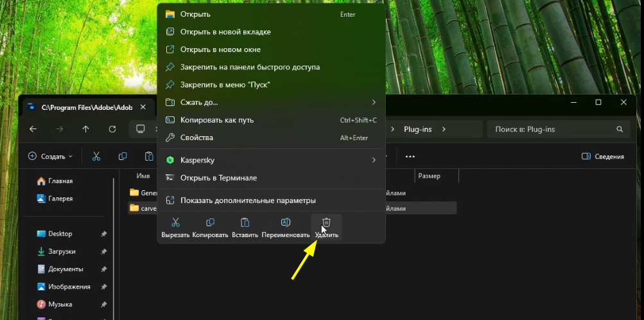The image size is (644, 320).
Task: Choose Открыть в Терминале
Action: click(271, 178)
